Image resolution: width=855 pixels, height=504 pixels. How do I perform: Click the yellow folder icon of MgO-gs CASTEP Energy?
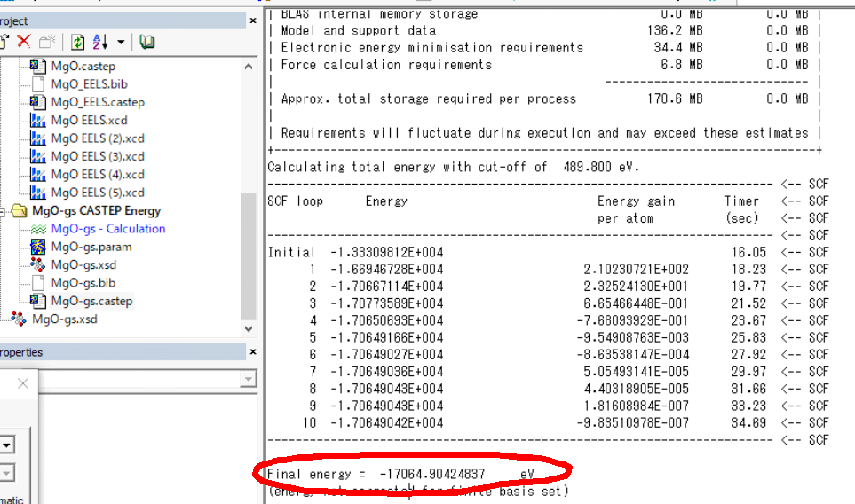click(19, 210)
